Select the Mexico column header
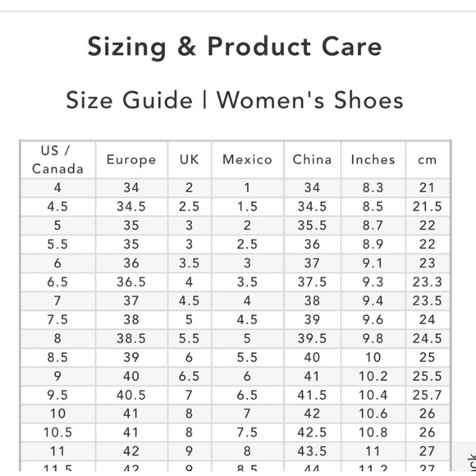 click(x=247, y=160)
